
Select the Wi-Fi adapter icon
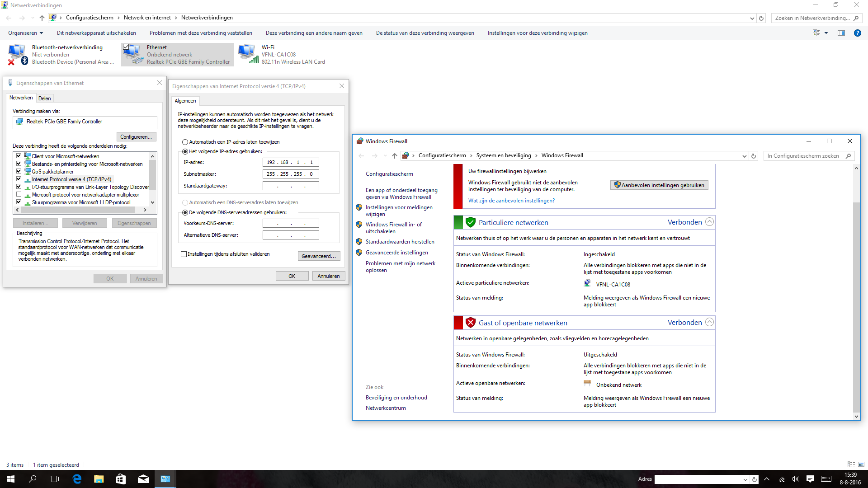(x=248, y=54)
